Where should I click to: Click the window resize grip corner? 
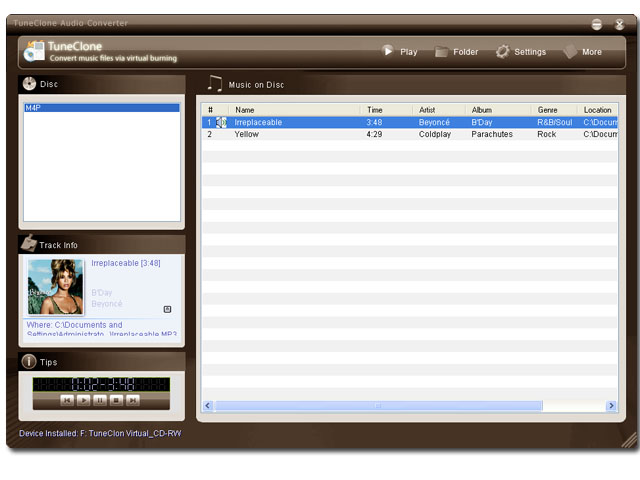(x=629, y=440)
